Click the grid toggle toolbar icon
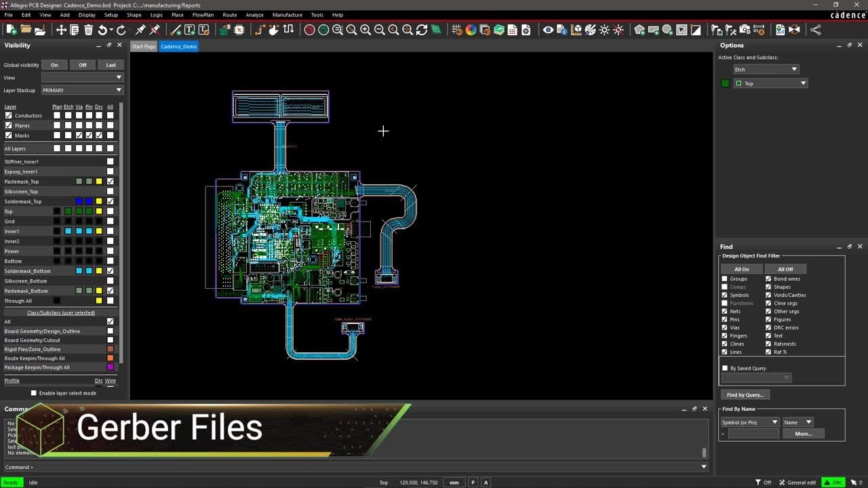Image resolution: width=868 pixels, height=488 pixels. pyautogui.click(x=457, y=30)
